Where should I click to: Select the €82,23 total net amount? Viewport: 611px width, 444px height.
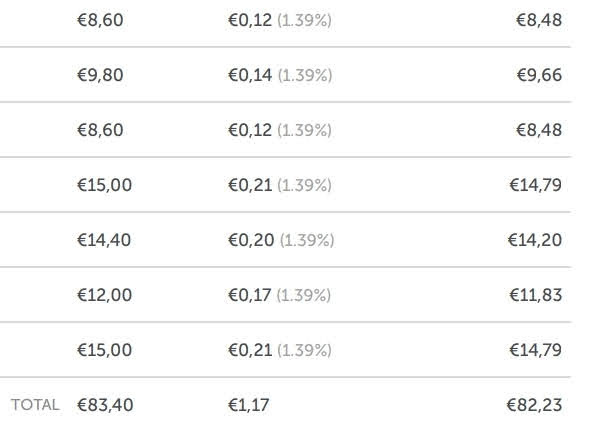pyautogui.click(x=534, y=405)
